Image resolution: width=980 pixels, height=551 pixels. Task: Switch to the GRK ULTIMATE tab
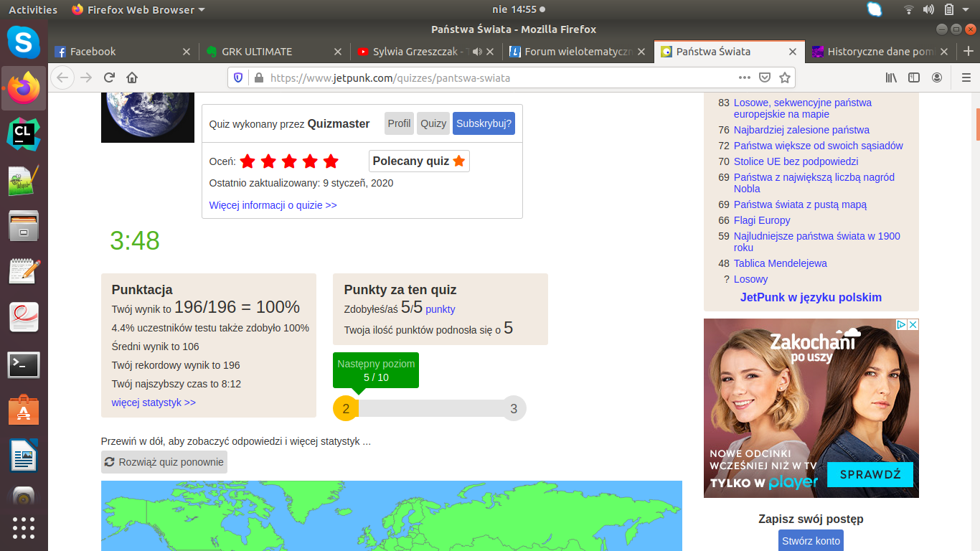coord(257,52)
